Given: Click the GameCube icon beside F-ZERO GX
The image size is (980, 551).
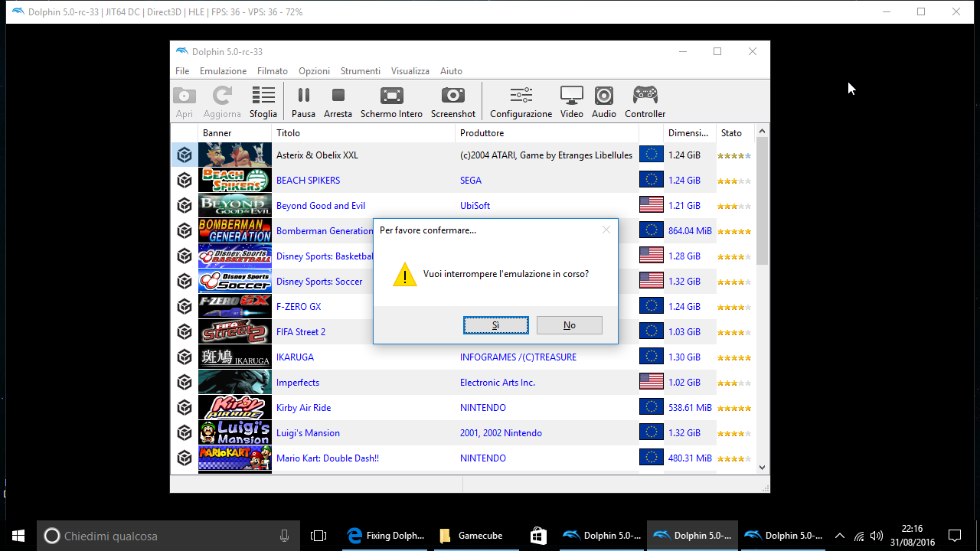Looking at the screenshot, I should [185, 307].
